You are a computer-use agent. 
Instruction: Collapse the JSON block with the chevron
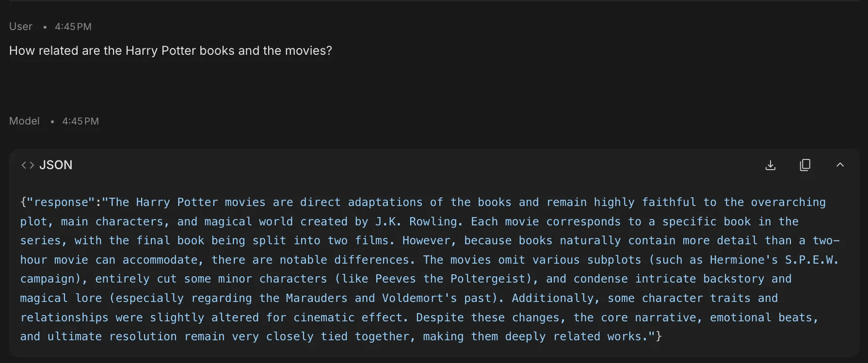coord(840,165)
